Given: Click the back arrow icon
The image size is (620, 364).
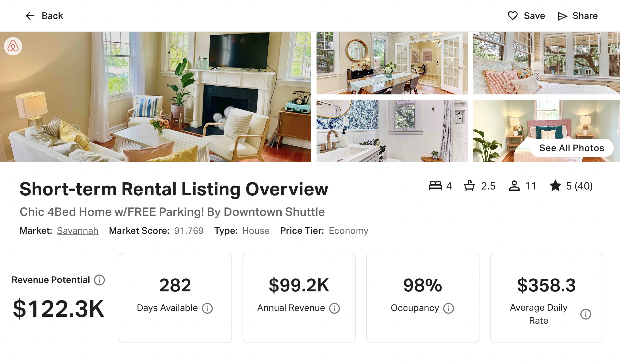Looking at the screenshot, I should point(30,16).
